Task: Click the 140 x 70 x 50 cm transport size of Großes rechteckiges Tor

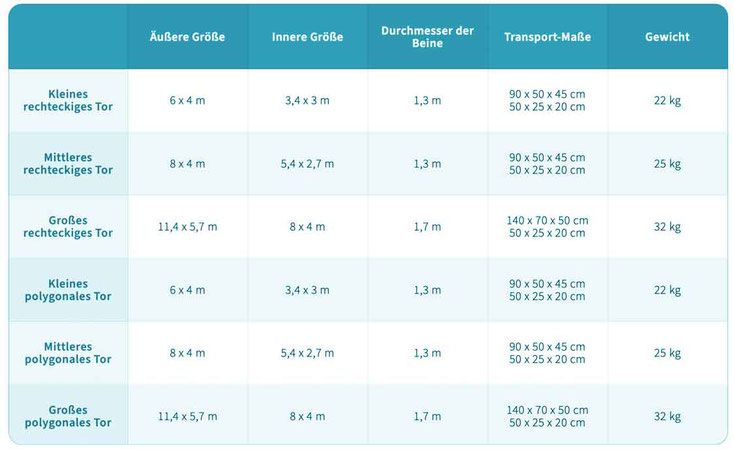Action: tap(547, 220)
